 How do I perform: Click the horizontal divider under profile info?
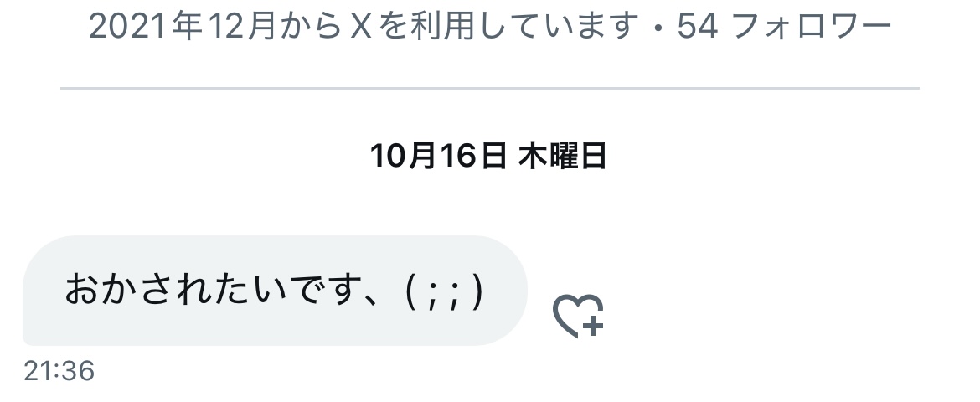coord(490,88)
